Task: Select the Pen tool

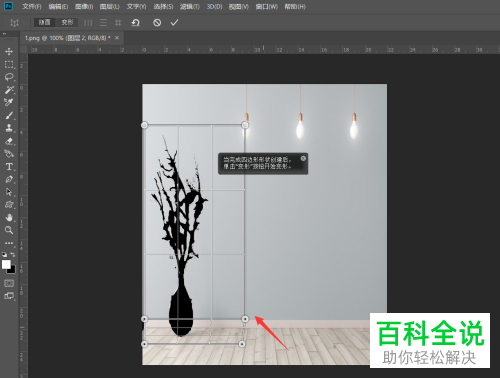Action: (9, 179)
